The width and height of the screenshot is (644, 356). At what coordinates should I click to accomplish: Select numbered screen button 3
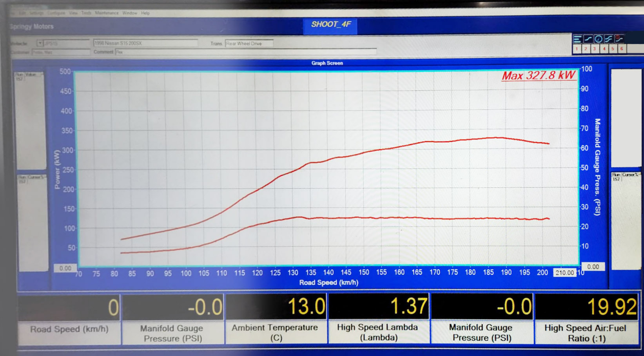pos(595,49)
